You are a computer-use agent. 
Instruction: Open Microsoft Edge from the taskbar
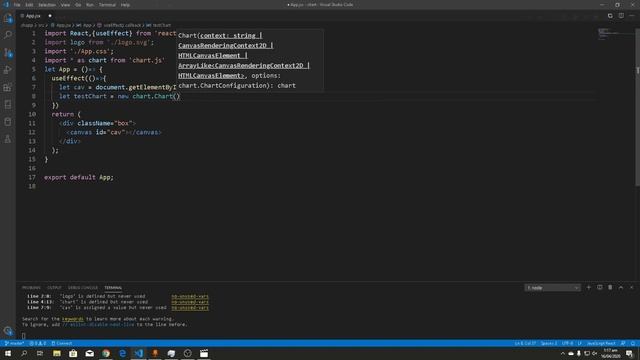click(122, 353)
